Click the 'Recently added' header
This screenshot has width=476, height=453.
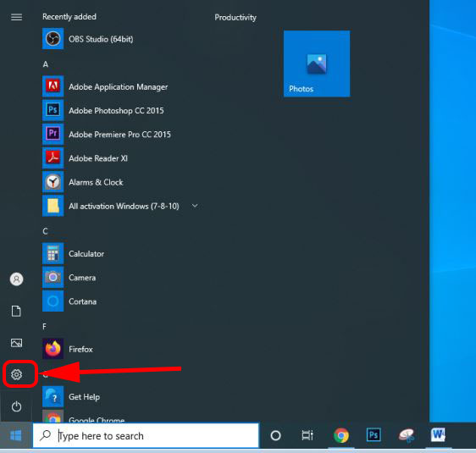tap(69, 17)
